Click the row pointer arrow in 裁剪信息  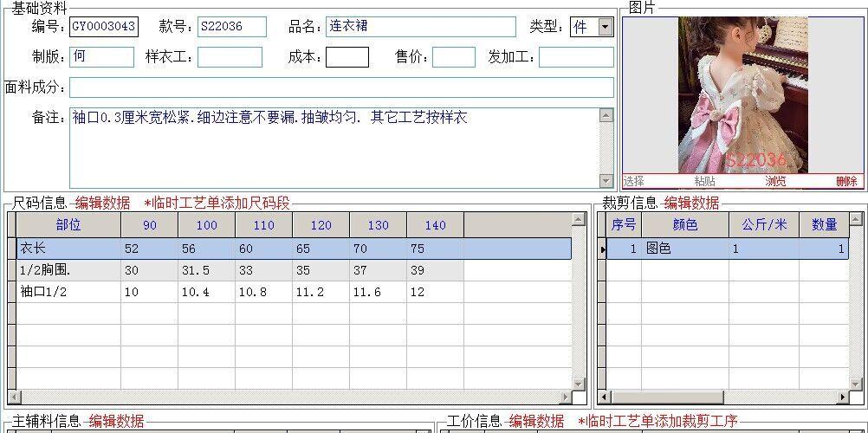coord(602,249)
